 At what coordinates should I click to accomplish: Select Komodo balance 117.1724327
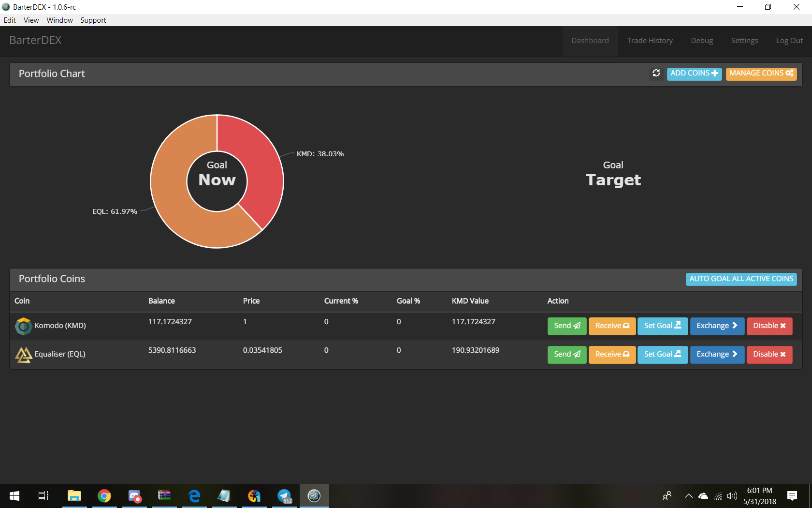[x=170, y=322]
